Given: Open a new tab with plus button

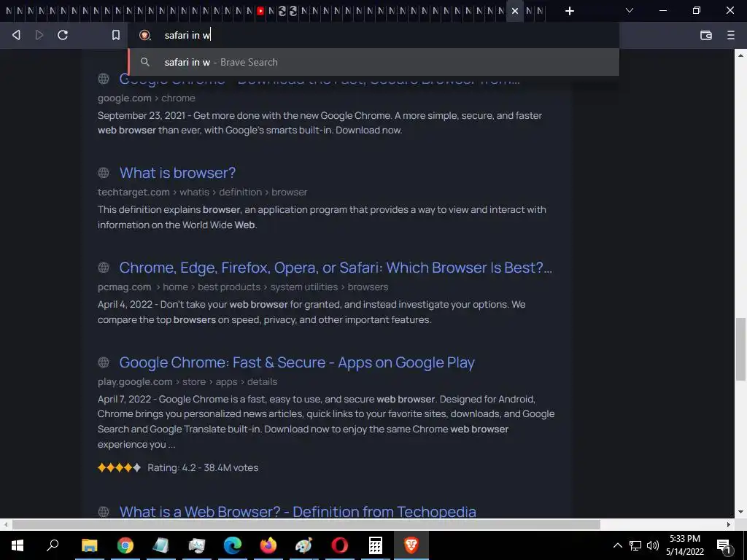Looking at the screenshot, I should click(x=569, y=10).
